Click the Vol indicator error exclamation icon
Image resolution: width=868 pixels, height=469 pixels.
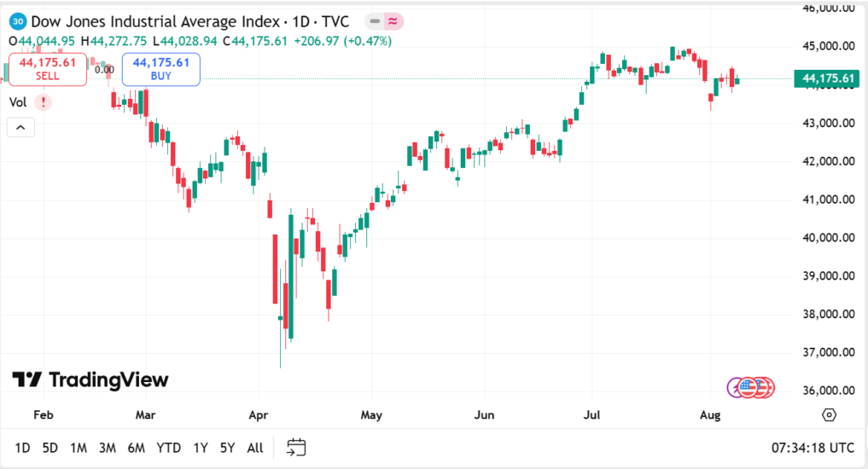pos(43,102)
